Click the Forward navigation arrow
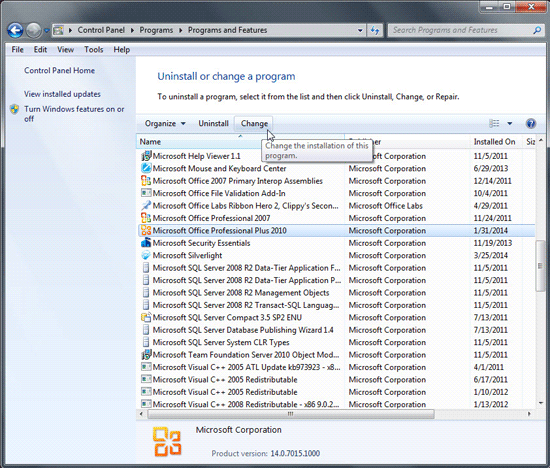This screenshot has width=550, height=468. pos(34,31)
